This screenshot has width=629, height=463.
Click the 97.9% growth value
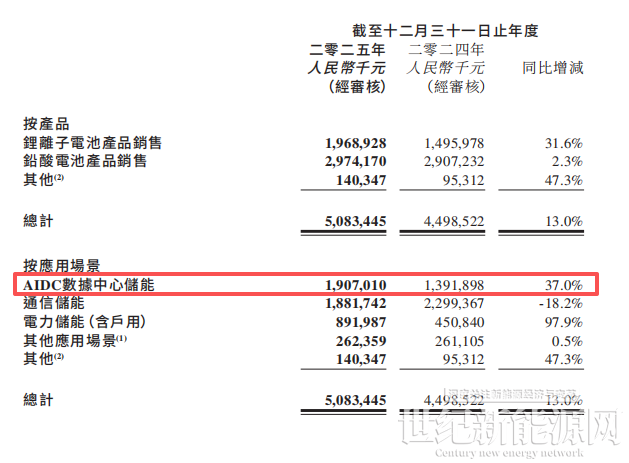564,320
